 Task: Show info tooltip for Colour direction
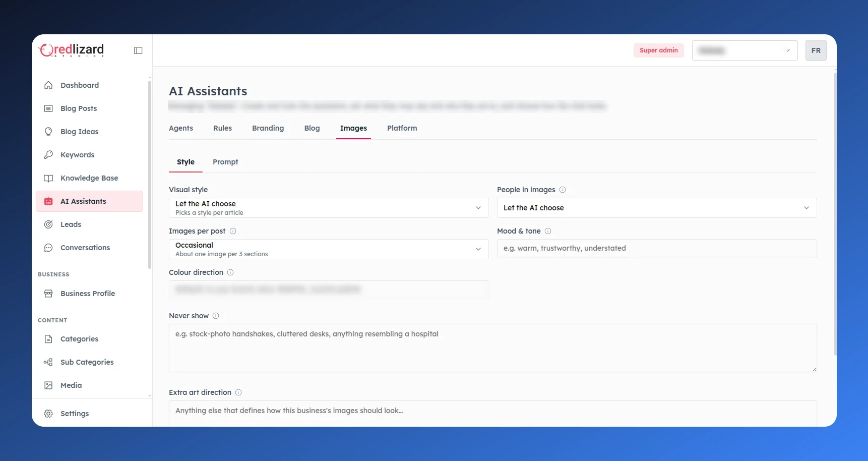(x=230, y=272)
